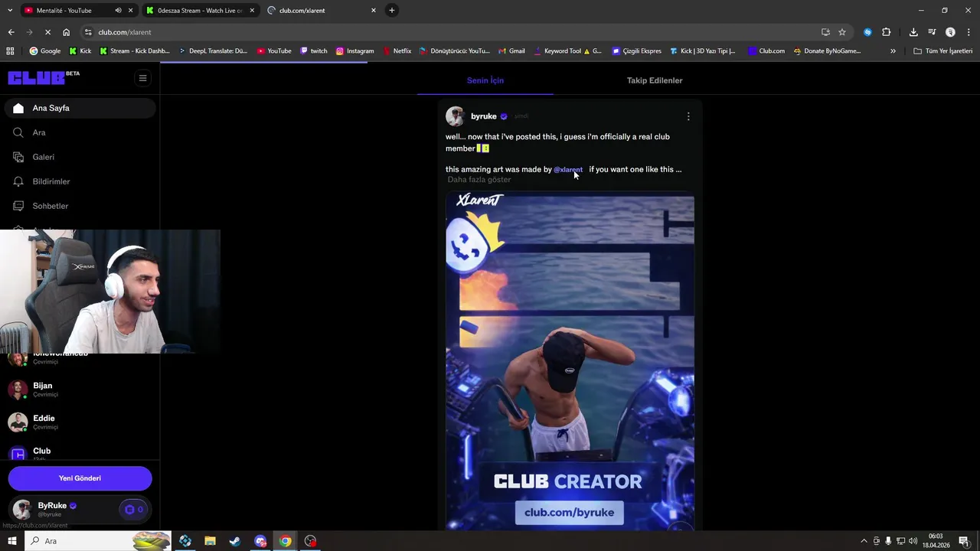Bookmark this page with star icon
The height and width of the screenshot is (551, 980).
[x=842, y=32]
